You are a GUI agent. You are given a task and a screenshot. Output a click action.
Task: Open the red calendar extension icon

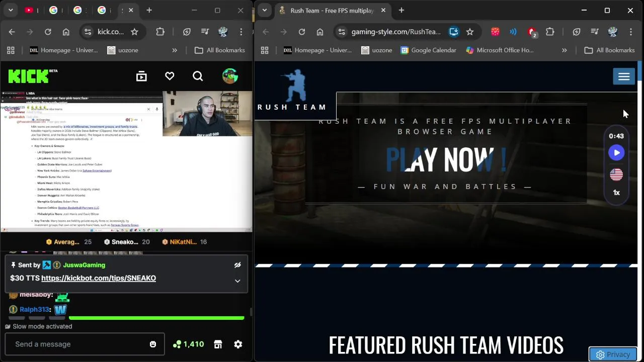495,32
